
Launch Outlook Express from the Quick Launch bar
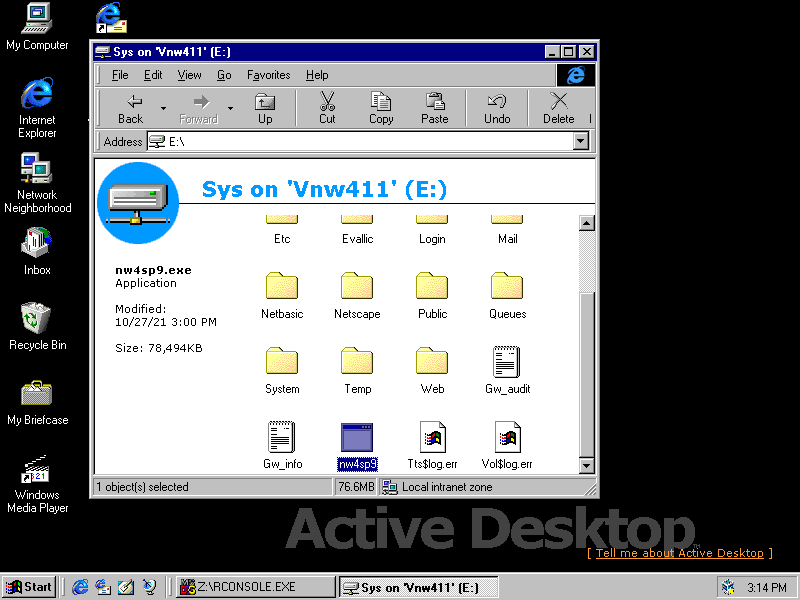pyautogui.click(x=103, y=587)
